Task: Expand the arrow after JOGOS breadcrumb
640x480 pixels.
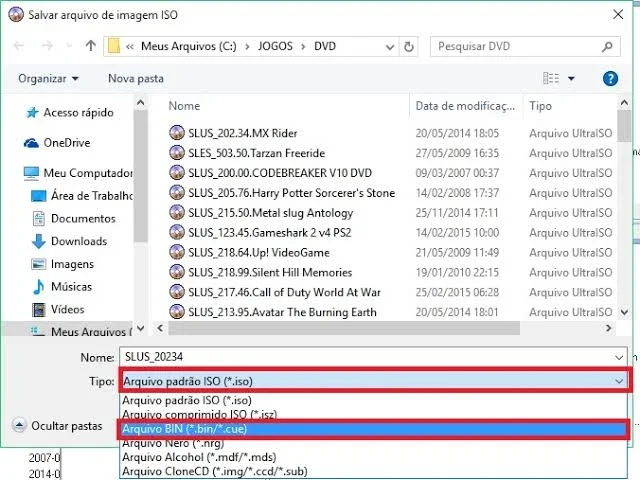Action: [303, 47]
